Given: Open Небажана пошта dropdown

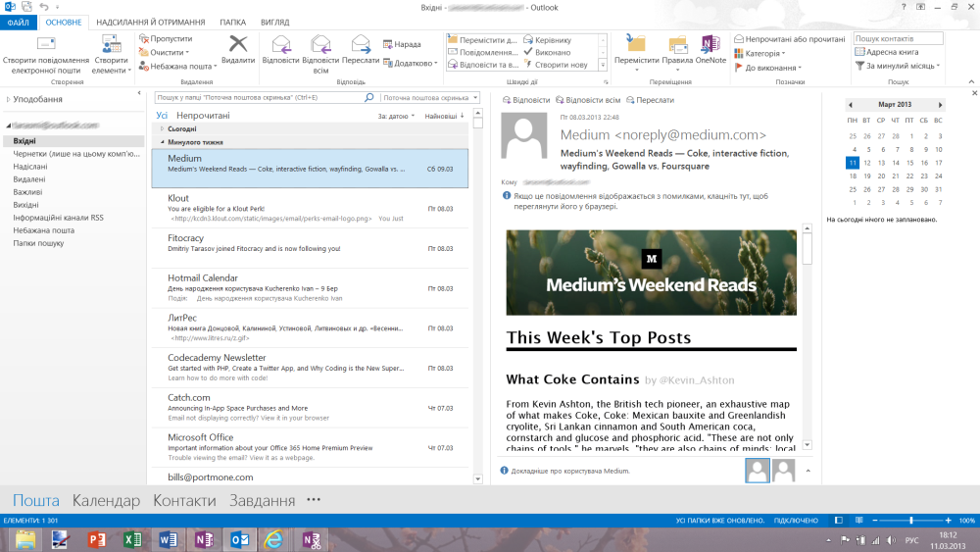Looking at the screenshot, I should (177, 67).
